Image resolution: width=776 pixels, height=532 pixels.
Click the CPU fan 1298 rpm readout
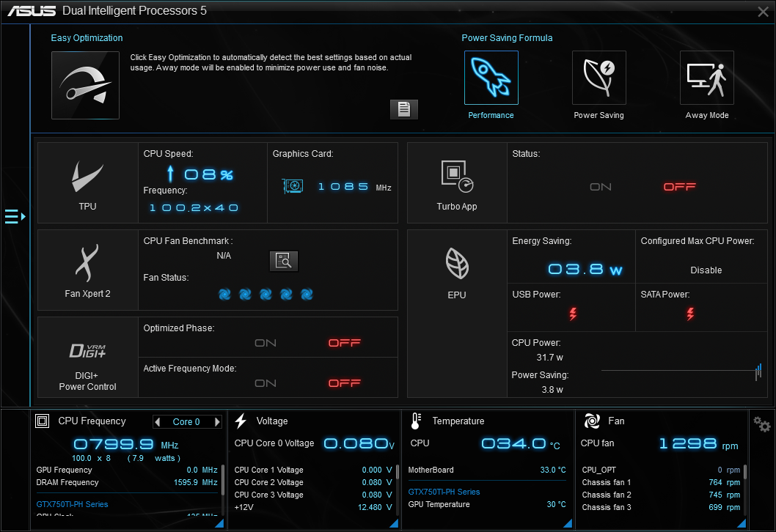[x=699, y=443]
